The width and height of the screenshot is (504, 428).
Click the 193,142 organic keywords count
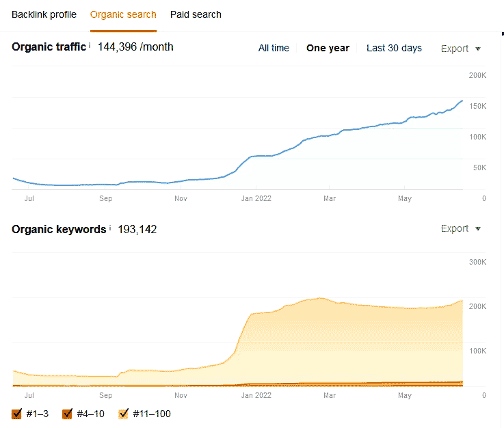point(137,229)
